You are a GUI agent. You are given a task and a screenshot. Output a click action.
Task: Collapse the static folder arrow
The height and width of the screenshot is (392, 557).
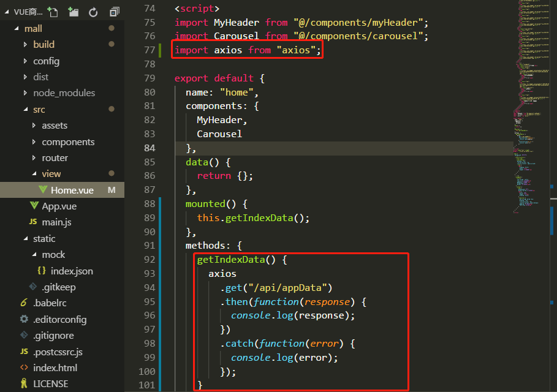point(25,239)
